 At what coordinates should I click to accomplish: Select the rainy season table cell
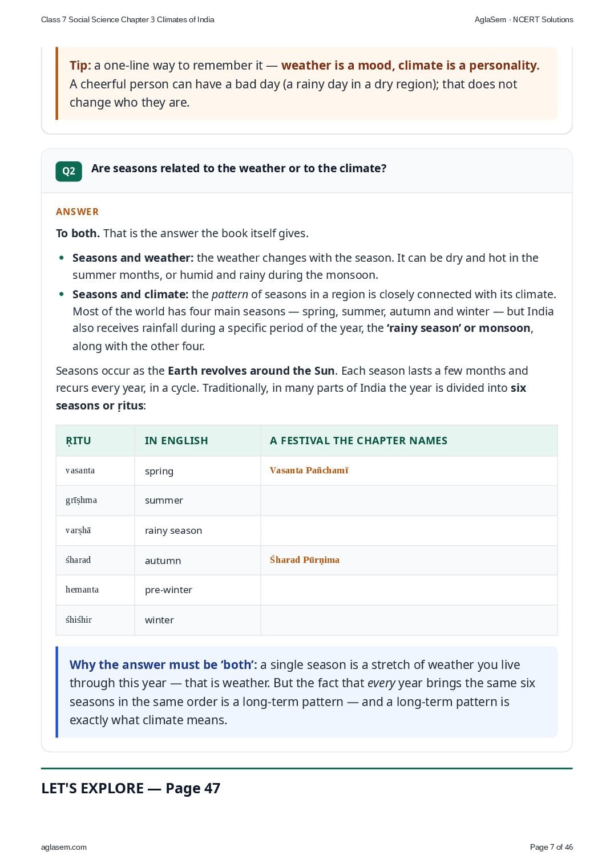click(197, 530)
